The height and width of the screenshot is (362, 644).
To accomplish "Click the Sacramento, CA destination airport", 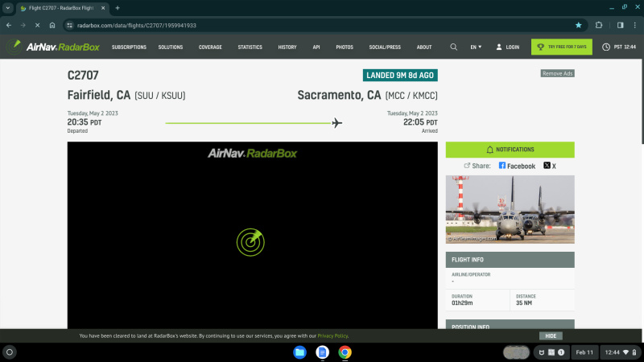I will click(367, 95).
